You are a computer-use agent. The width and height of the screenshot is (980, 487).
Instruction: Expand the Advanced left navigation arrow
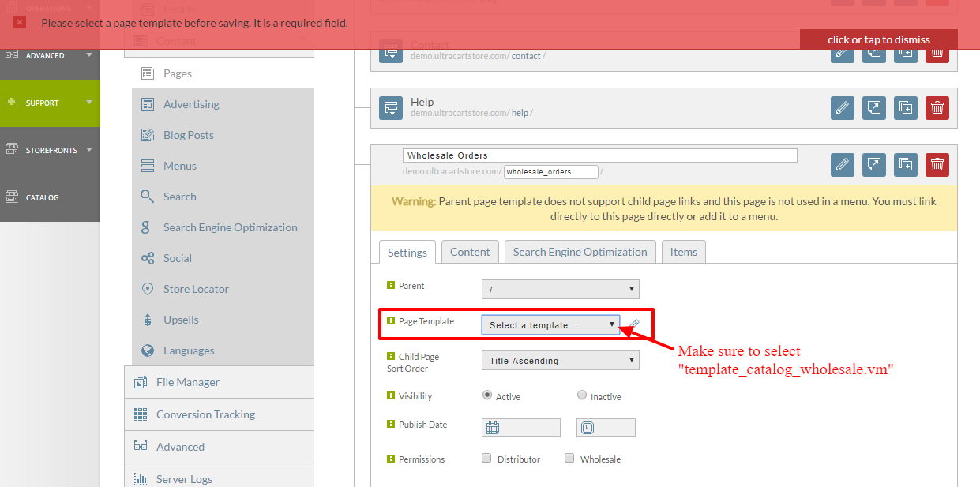[89, 55]
